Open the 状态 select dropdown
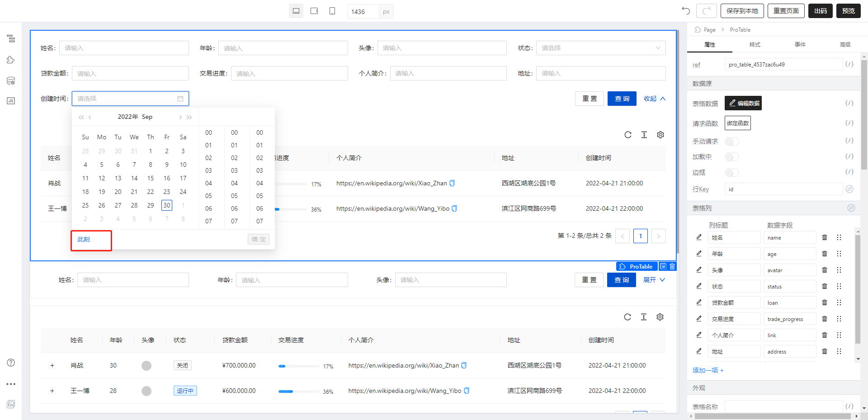This screenshot has height=420, width=868. [600, 48]
